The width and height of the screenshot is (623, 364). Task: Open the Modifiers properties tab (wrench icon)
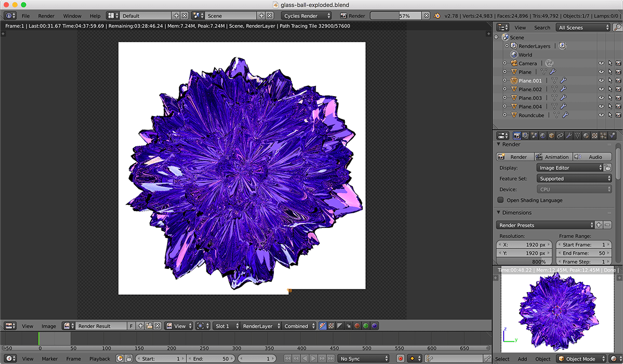tap(568, 136)
